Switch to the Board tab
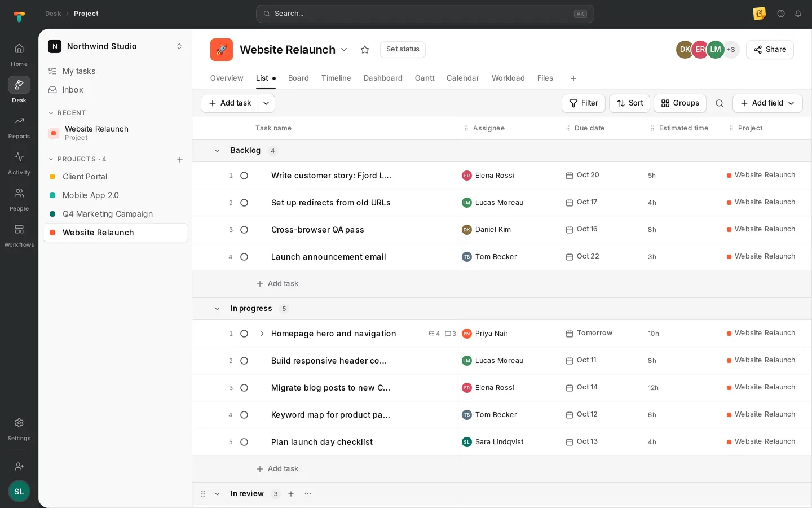 click(298, 78)
